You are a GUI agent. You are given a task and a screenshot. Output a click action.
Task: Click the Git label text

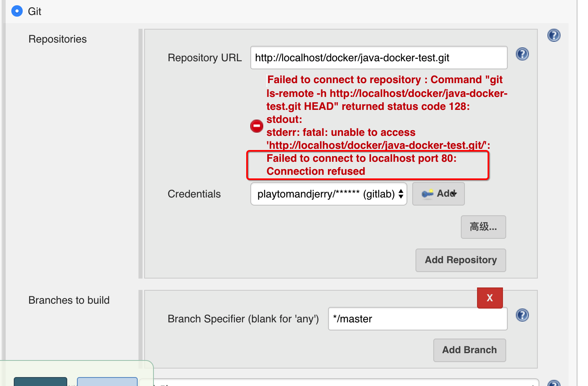click(34, 11)
